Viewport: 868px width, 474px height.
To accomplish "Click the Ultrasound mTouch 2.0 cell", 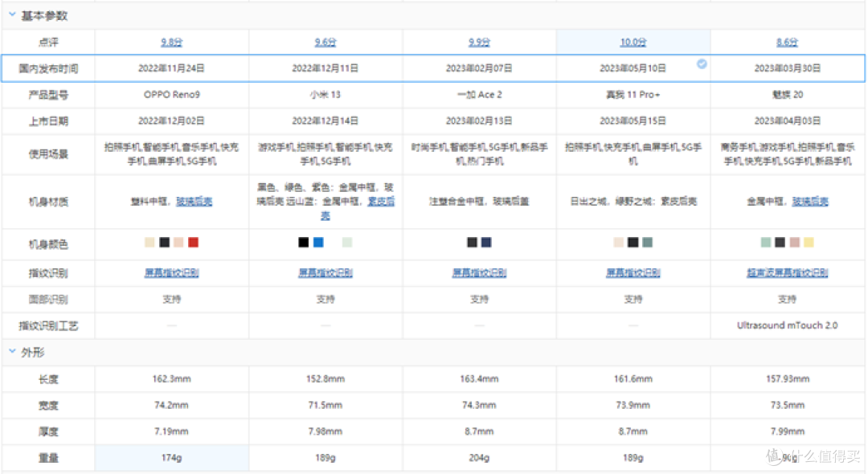I will coord(787,325).
